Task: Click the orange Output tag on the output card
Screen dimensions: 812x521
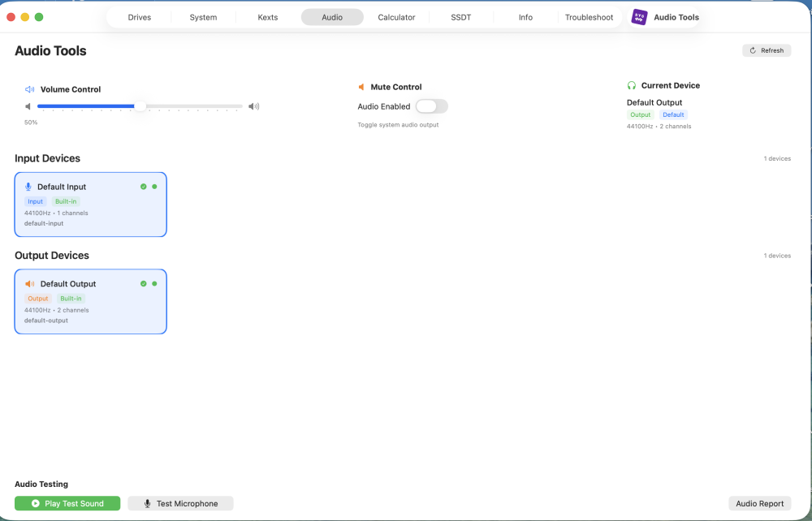Action: (38, 299)
